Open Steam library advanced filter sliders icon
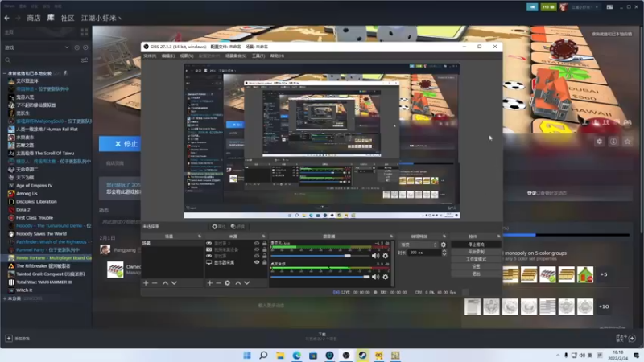This screenshot has width=644, height=362. (85, 60)
